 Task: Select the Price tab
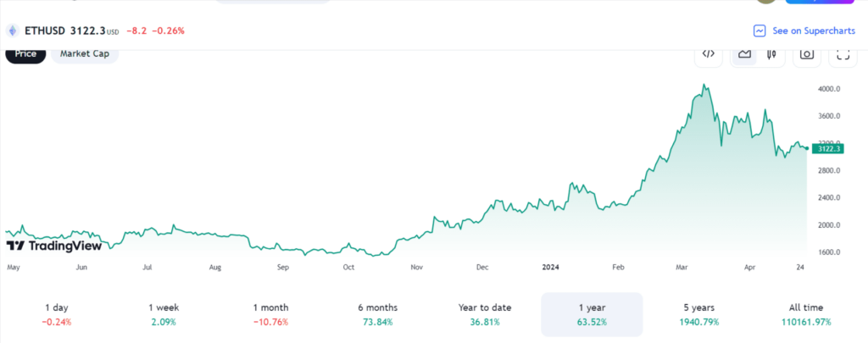(25, 53)
